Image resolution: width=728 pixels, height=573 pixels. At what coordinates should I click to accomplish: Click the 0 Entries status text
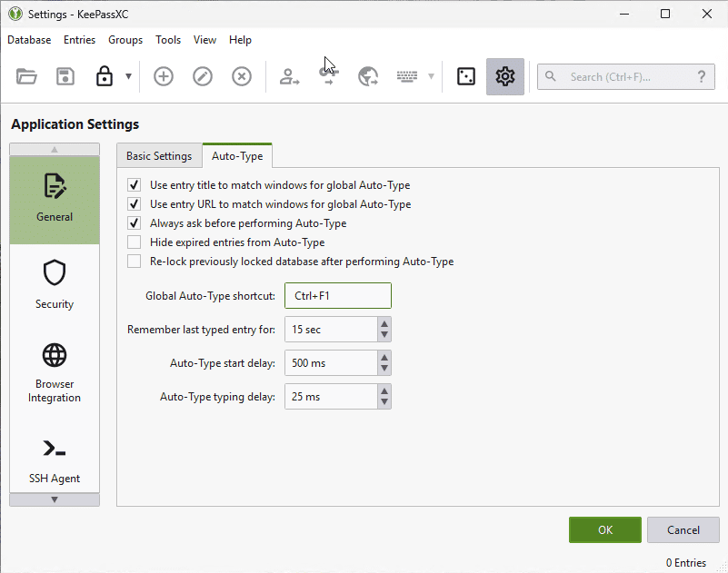point(686,563)
